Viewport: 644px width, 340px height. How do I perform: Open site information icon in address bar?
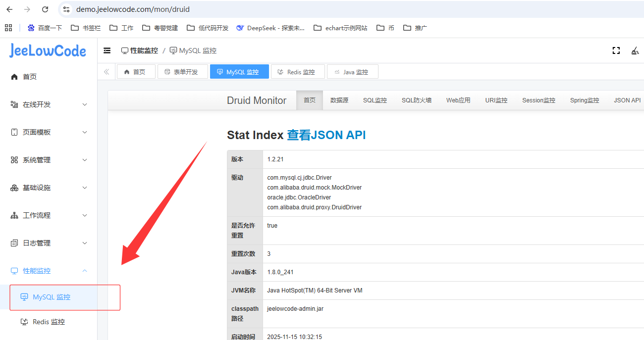coord(67,9)
